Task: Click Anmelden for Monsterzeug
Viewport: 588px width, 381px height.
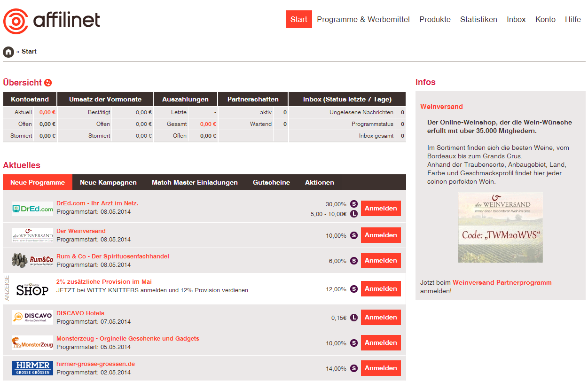Action: pos(381,343)
